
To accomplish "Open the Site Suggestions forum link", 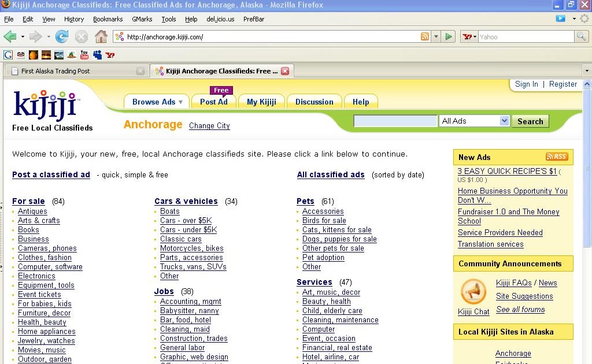I will pos(524,296).
